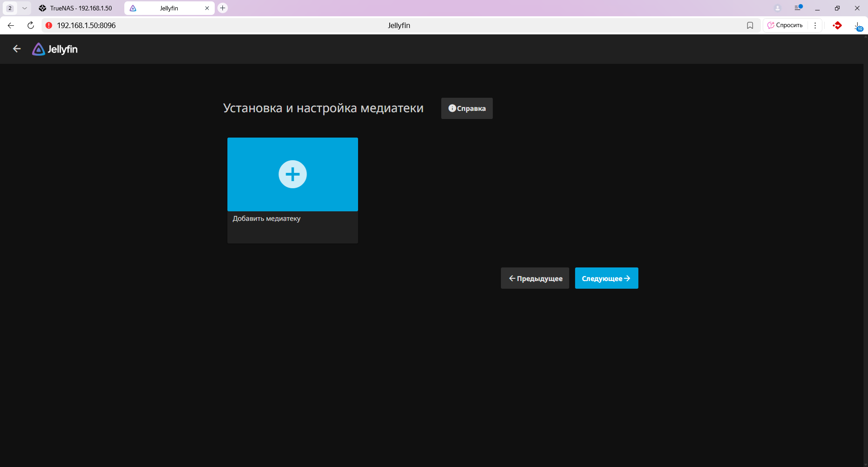This screenshot has height=467, width=868.
Task: Reload the page with the refresh icon
Action: point(31,25)
